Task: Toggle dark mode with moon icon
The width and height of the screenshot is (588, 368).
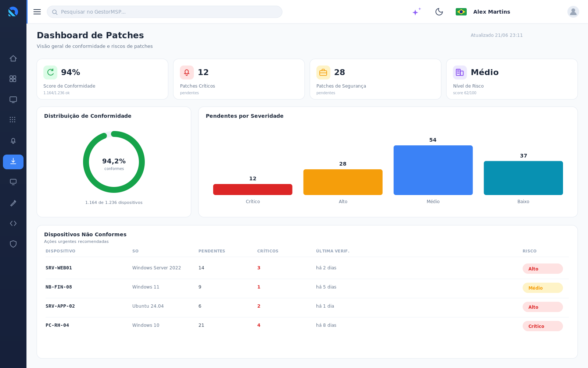Action: [439, 12]
